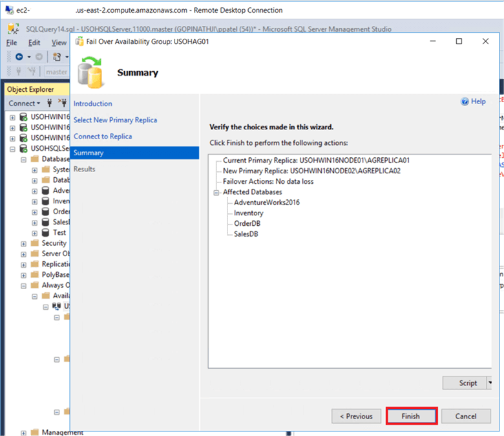This screenshot has height=436, width=504.
Task: Open the File menu in SSMS
Action: (12, 43)
